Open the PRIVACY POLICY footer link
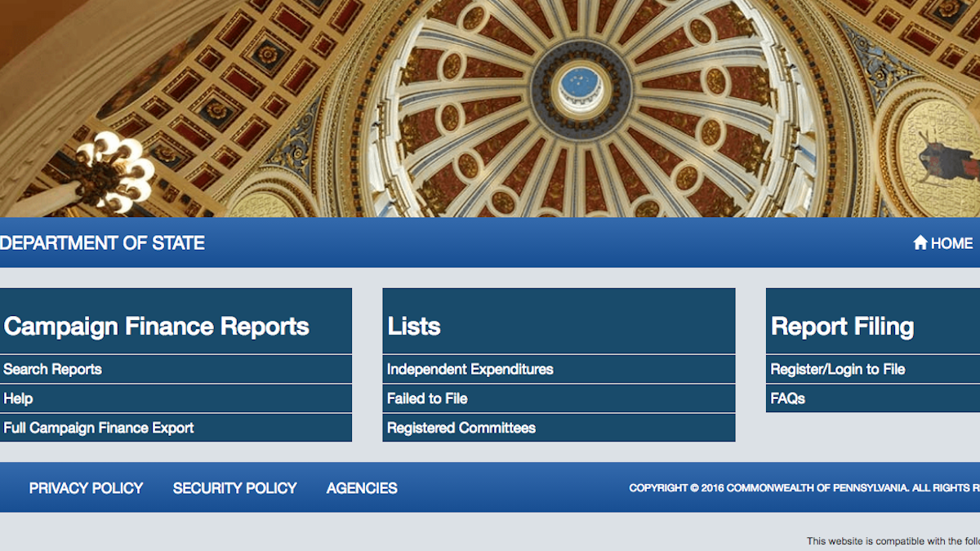 (x=86, y=488)
